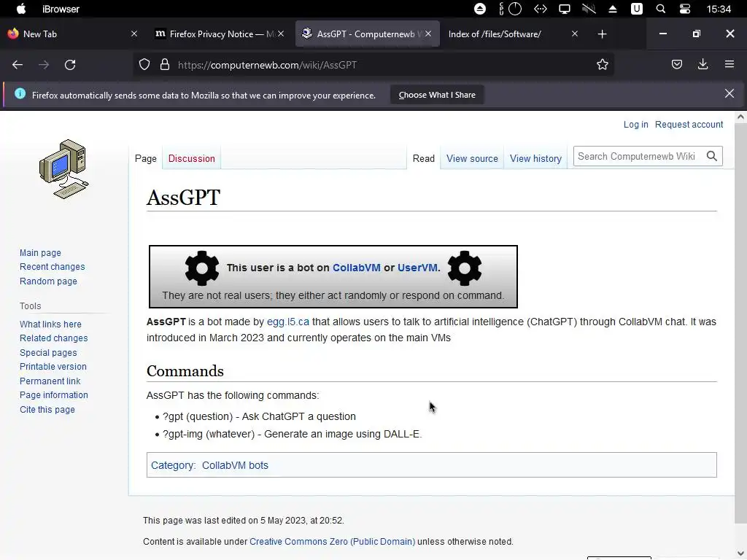Reload the page with the refresh icon

(x=70, y=65)
